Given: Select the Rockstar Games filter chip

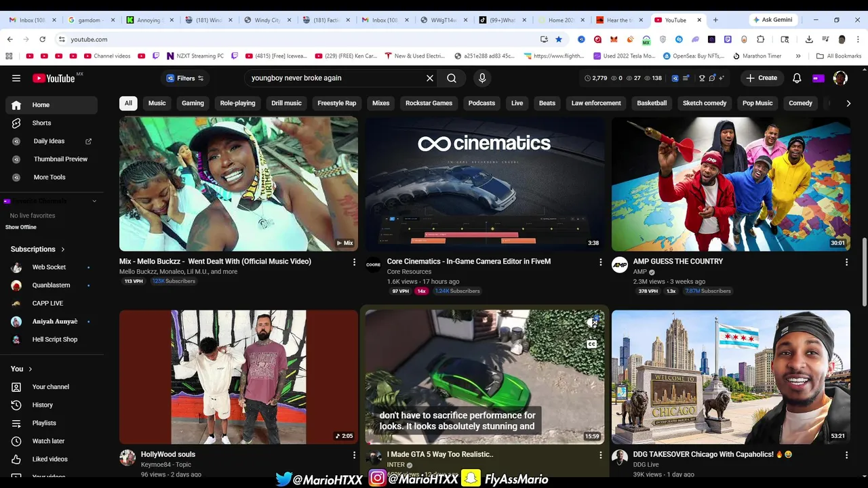Looking at the screenshot, I should (x=429, y=103).
